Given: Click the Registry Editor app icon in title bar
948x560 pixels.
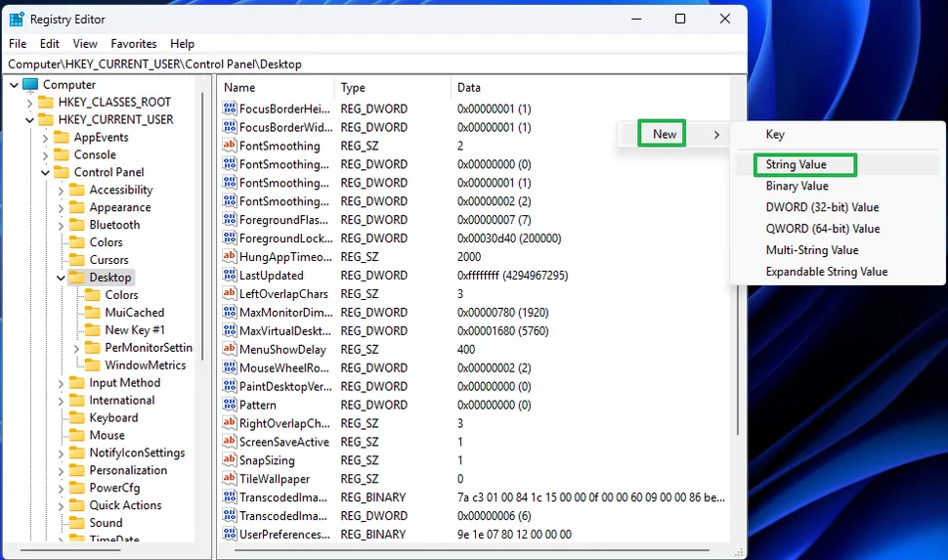Looking at the screenshot, I should pyautogui.click(x=17, y=19).
